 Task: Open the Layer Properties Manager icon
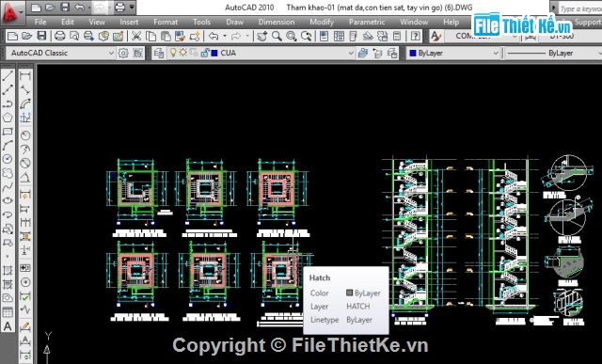159,53
